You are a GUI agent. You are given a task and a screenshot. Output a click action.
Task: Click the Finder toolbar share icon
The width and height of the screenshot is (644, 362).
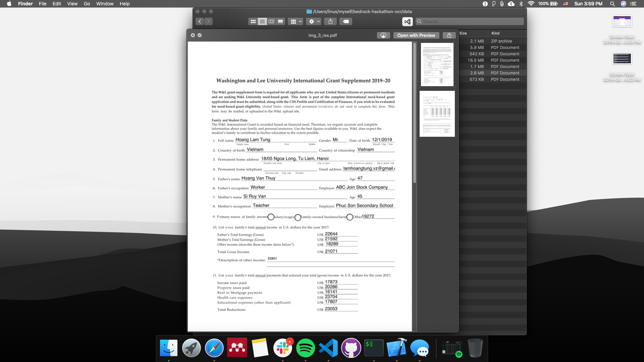coord(330,21)
